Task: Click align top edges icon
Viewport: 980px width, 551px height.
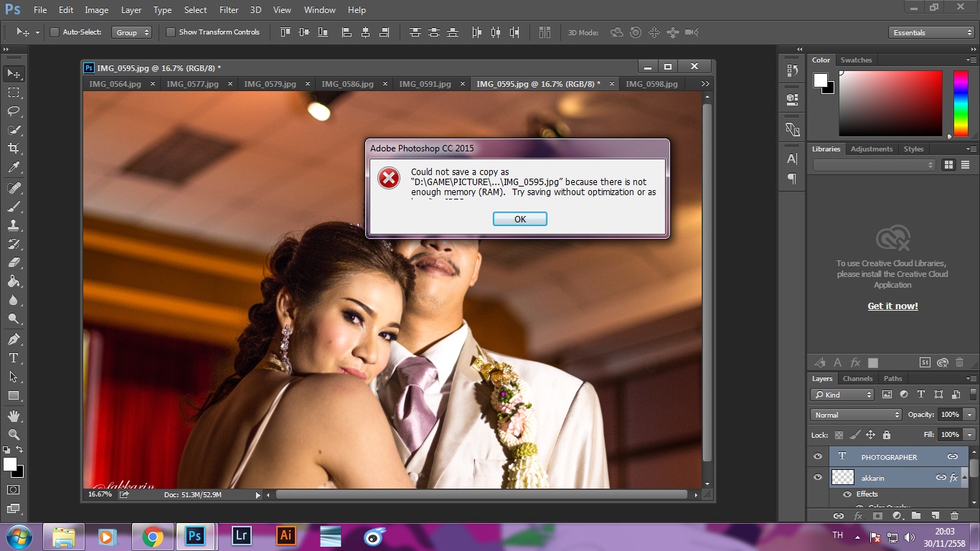Action: [286, 32]
